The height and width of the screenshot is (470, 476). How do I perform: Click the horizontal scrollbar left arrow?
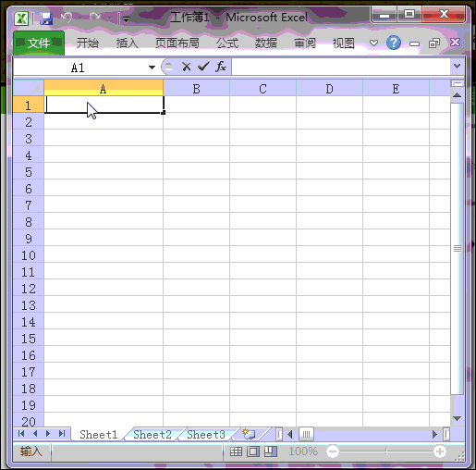point(289,434)
